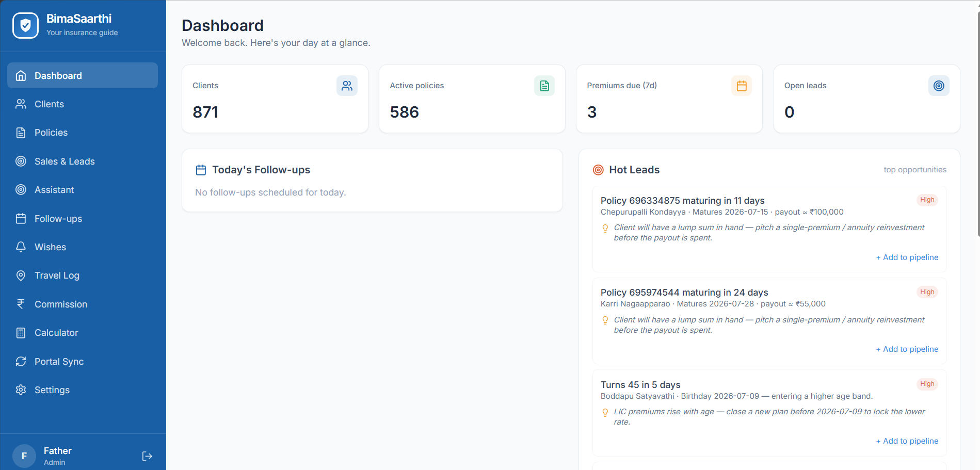This screenshot has width=980, height=470.
Task: Click the Settings gear icon
Action: [x=21, y=390]
